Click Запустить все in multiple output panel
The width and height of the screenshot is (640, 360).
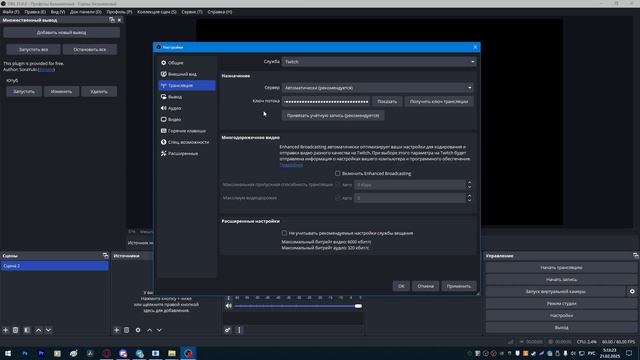(33, 49)
